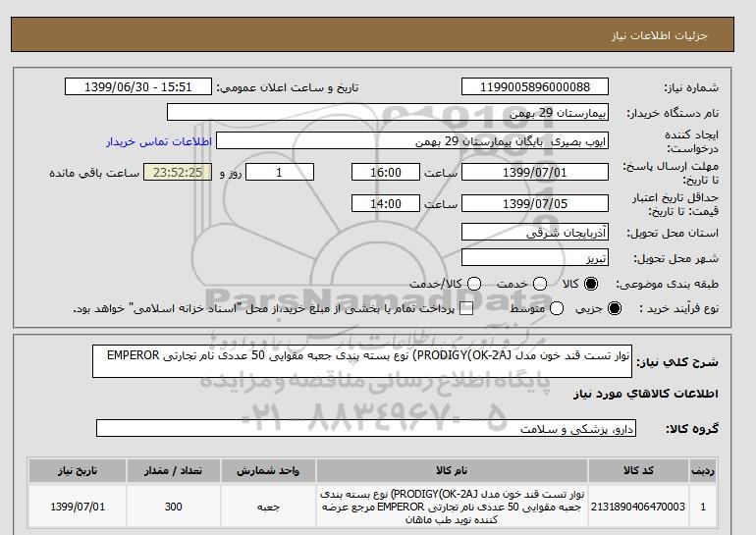Screen dimensions: 756x535
Task: Select the کالا/خدمت radio button
Action: (x=474, y=284)
